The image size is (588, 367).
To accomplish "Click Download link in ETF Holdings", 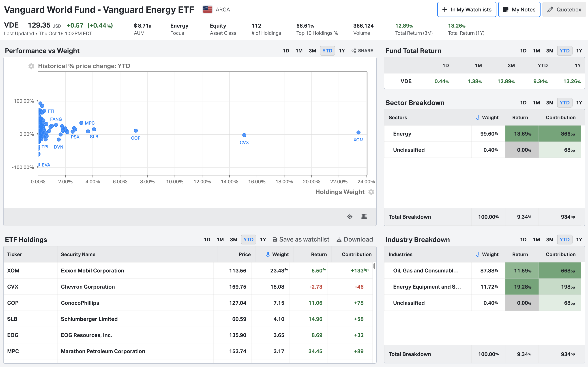I will (x=355, y=240).
